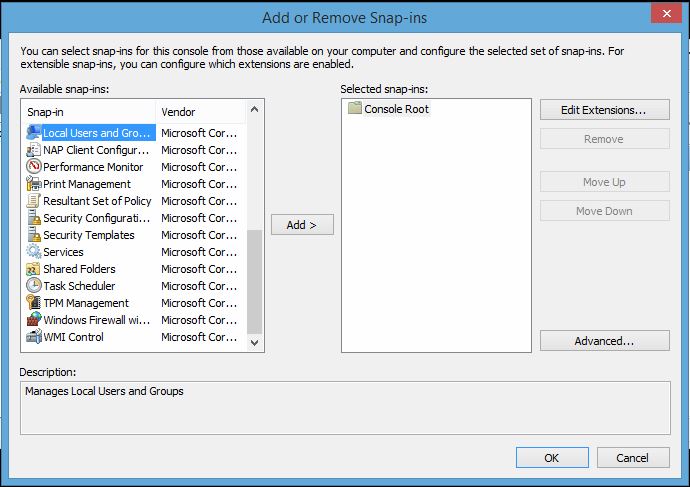Click the Resultant Set of Policy icon
Screen dimensions: 690x487
(34, 201)
